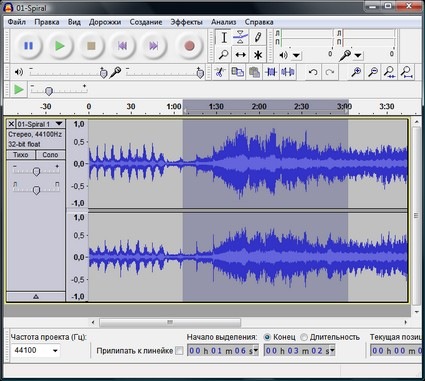425x381 pixels.
Task: Click the Pause playback button
Action: click(x=28, y=46)
